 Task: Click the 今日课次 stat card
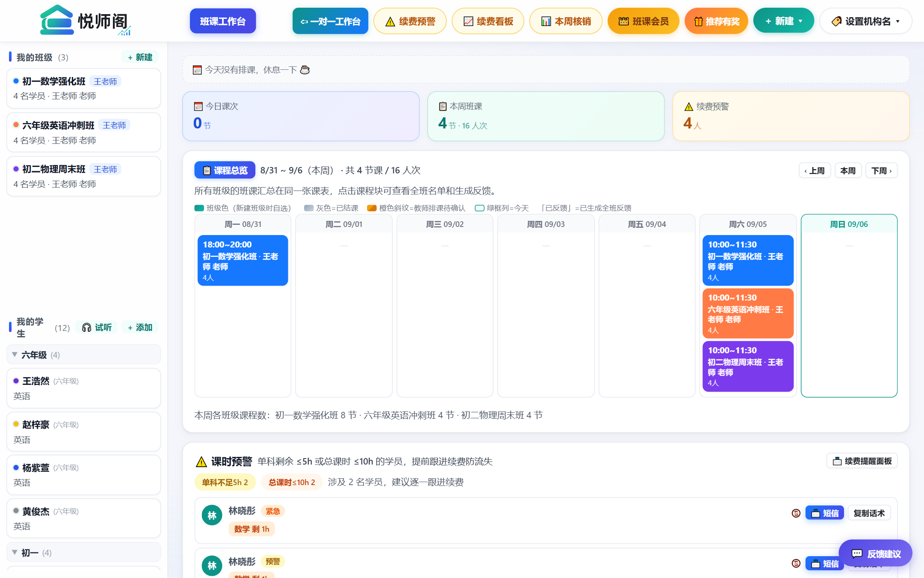point(301,116)
